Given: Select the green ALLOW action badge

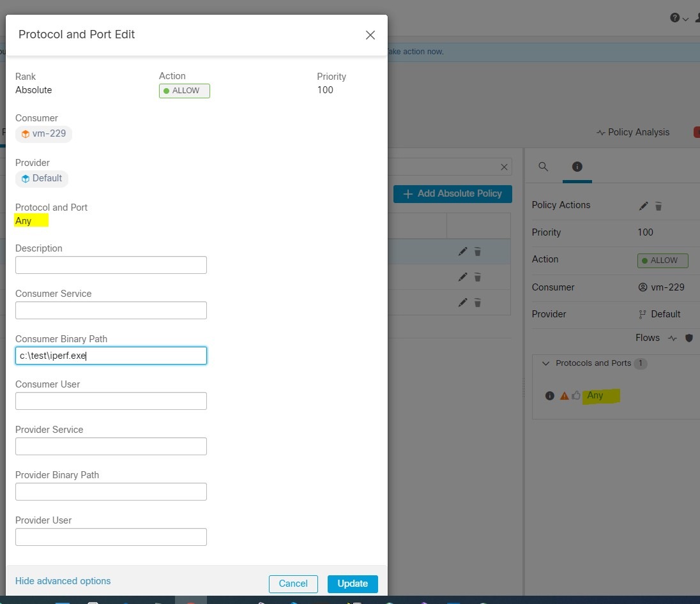Looking at the screenshot, I should (184, 91).
